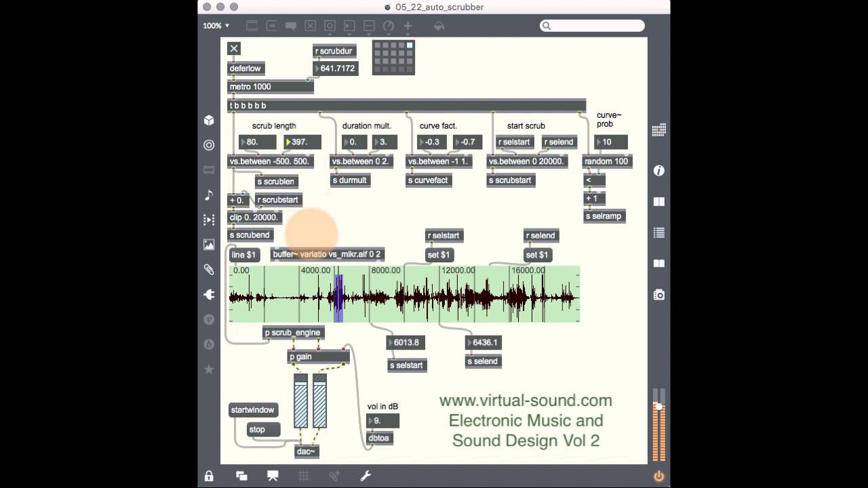Open the Images browser icon
Image resolution: width=868 pixels, height=488 pixels.
(x=209, y=245)
